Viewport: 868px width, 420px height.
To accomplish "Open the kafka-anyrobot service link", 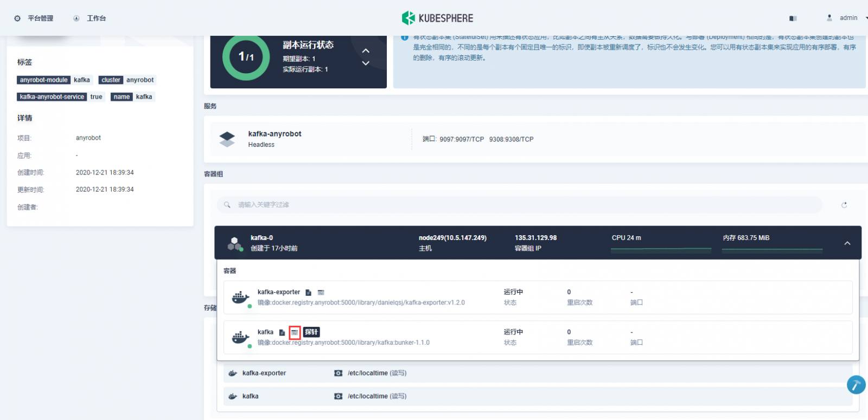I will pyautogui.click(x=275, y=134).
